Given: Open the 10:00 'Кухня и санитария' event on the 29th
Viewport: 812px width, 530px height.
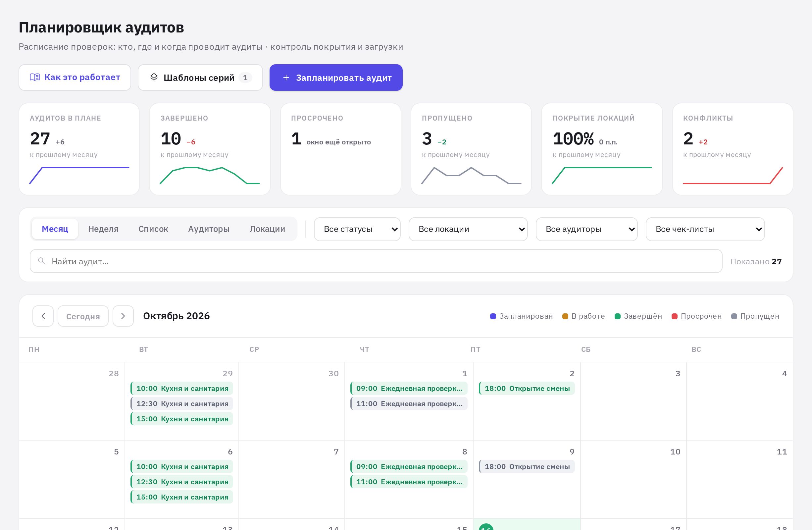Looking at the screenshot, I should pyautogui.click(x=182, y=388).
